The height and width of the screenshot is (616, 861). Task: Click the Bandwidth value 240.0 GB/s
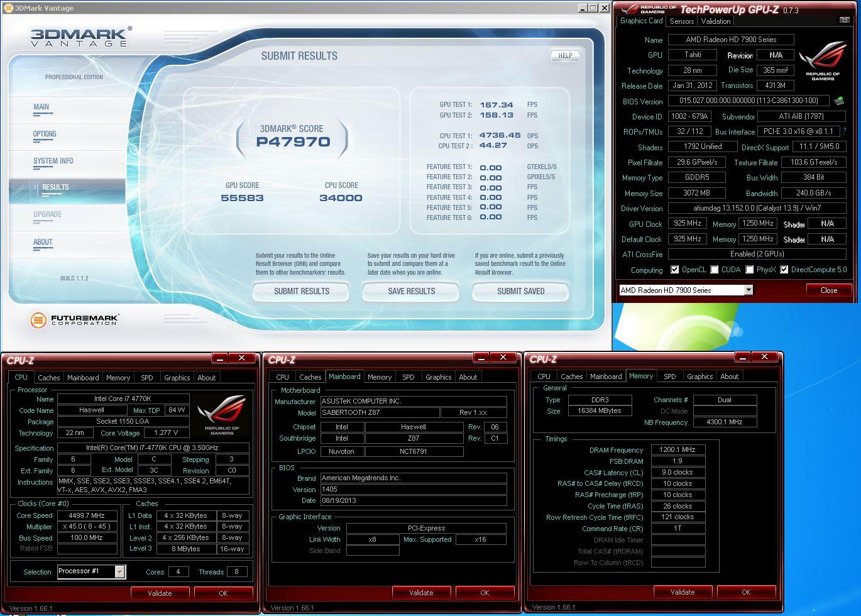point(814,193)
